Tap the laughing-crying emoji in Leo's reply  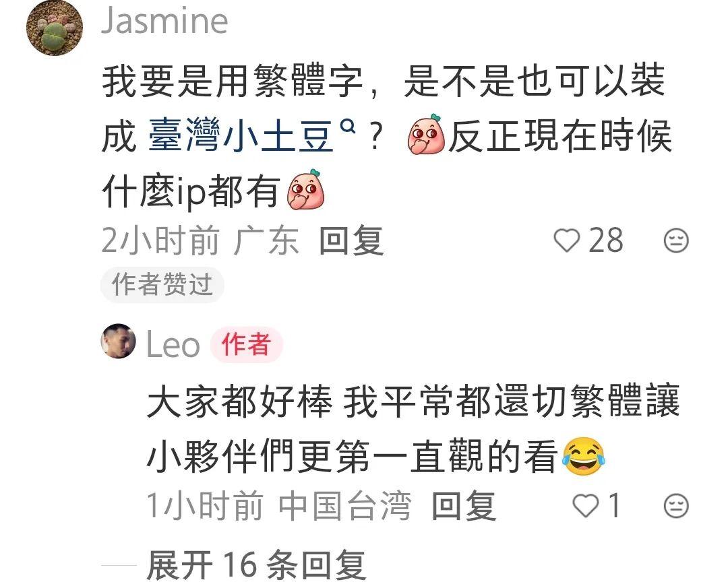pyautogui.click(x=584, y=457)
